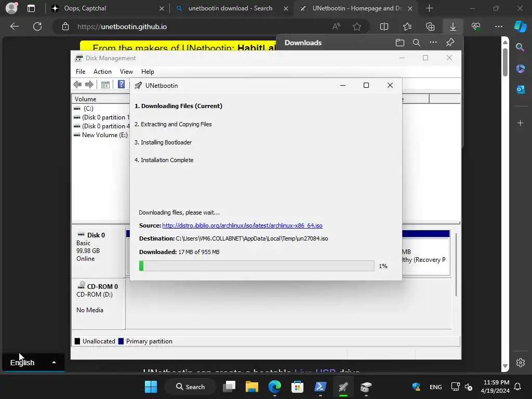
Task: Pin the Downloads panel
Action: [450, 43]
